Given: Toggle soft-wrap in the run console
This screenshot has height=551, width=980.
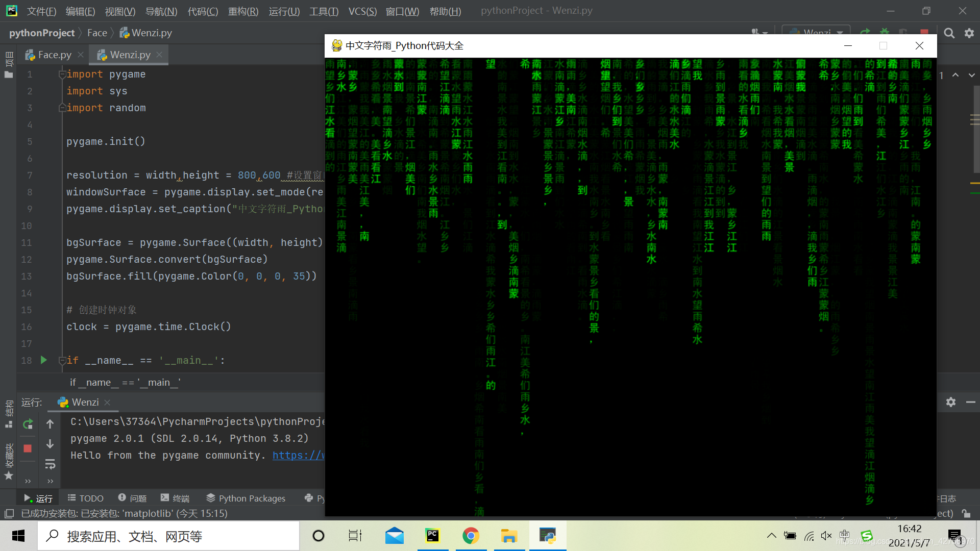Looking at the screenshot, I should [x=50, y=464].
